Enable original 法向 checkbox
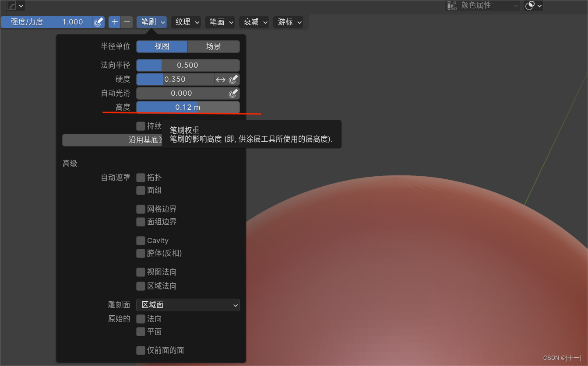Screen dimensions: 588x366 pyautogui.click(x=141, y=319)
